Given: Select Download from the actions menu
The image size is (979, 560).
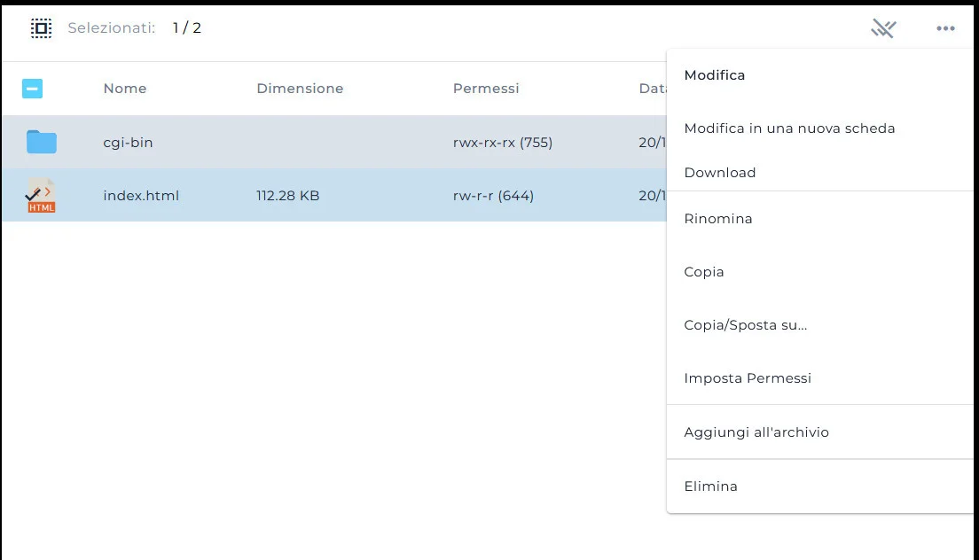Looking at the screenshot, I should coord(719,172).
